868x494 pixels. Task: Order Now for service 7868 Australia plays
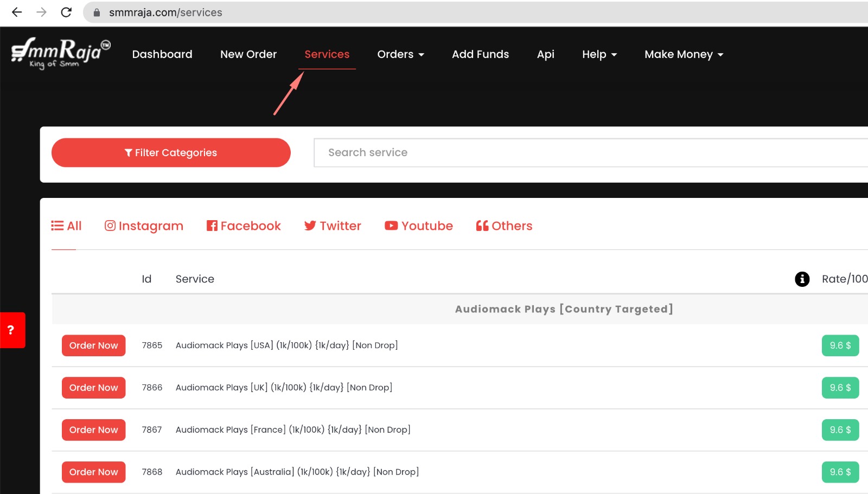click(x=94, y=472)
